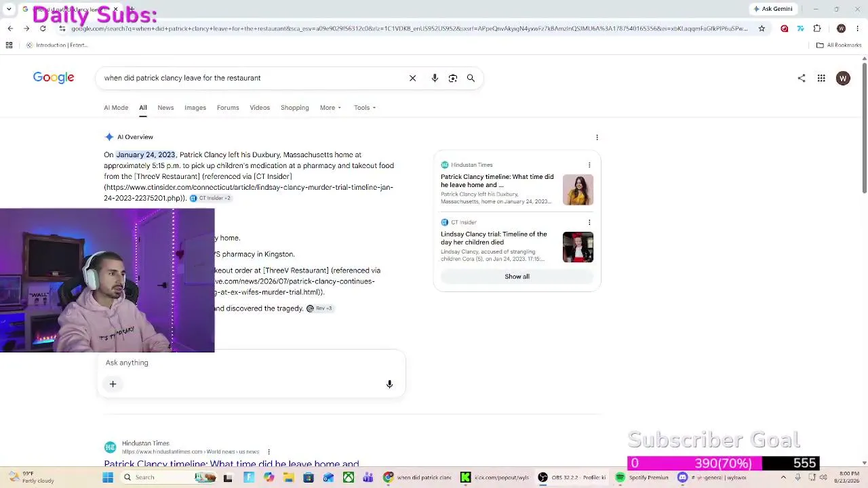868x488 pixels.
Task: Select the All results tab
Action: [x=143, y=108]
